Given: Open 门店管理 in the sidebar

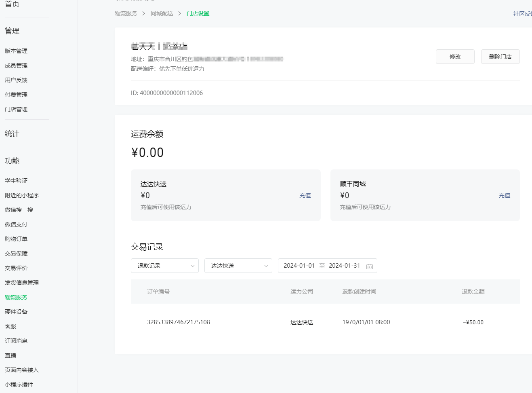Looking at the screenshot, I should coord(16,109).
